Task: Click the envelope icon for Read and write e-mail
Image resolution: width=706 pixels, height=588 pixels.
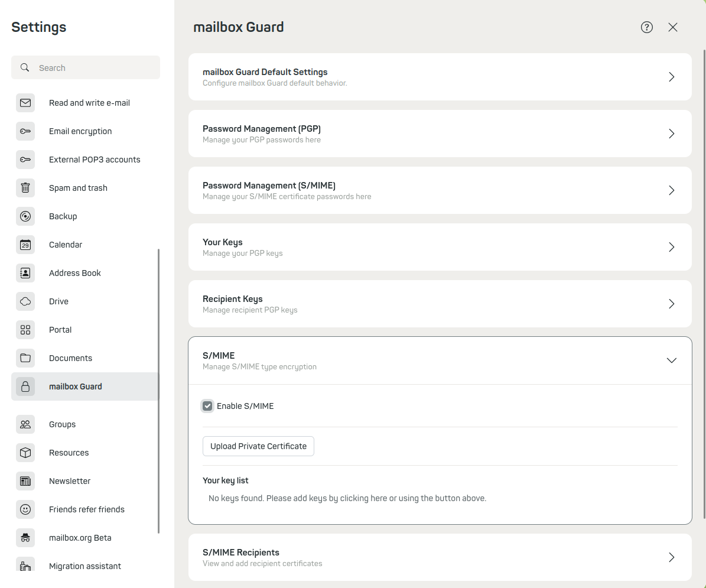Action: click(x=25, y=103)
